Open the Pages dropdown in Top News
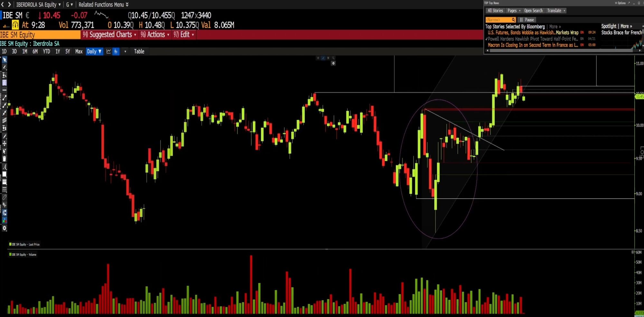 [514, 11]
